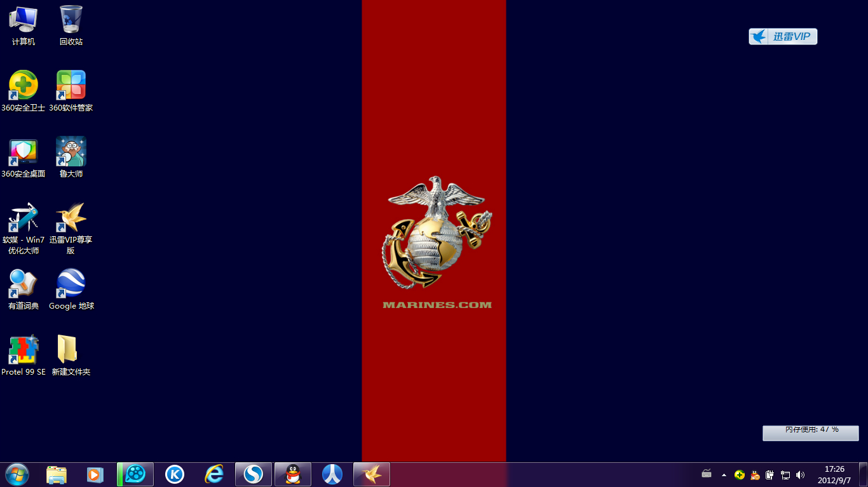The width and height of the screenshot is (868, 487).
Task: Open the network connection tray icon
Action: point(785,475)
